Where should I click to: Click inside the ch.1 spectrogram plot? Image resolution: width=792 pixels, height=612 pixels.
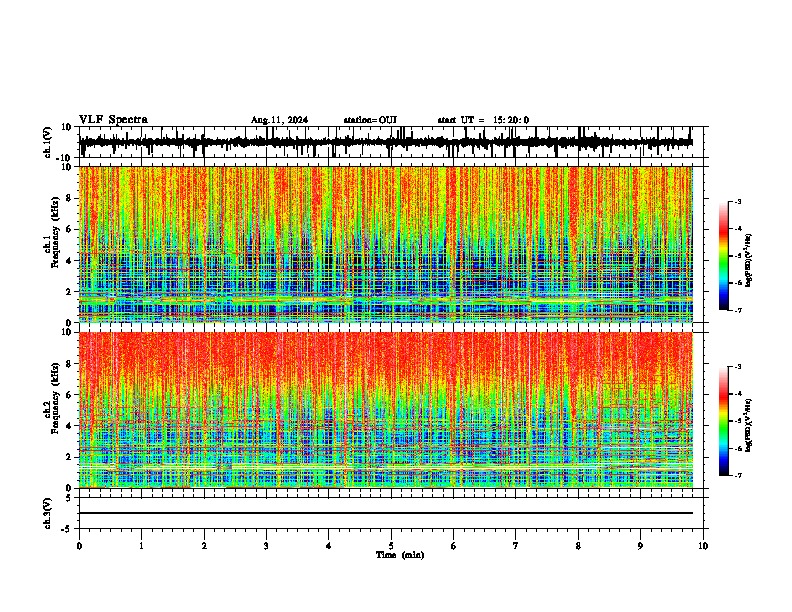click(385, 244)
